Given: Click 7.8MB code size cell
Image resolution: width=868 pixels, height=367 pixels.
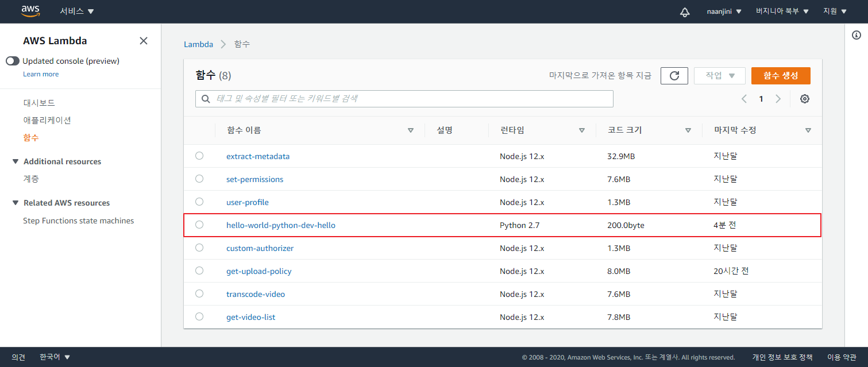Looking at the screenshot, I should click(619, 317).
